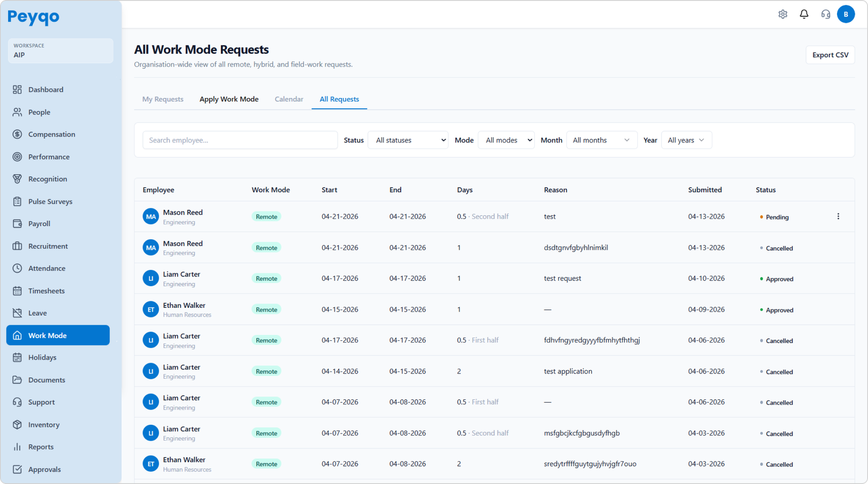Image resolution: width=868 pixels, height=484 pixels.
Task: Switch to the My Requests tab
Action: (x=163, y=99)
